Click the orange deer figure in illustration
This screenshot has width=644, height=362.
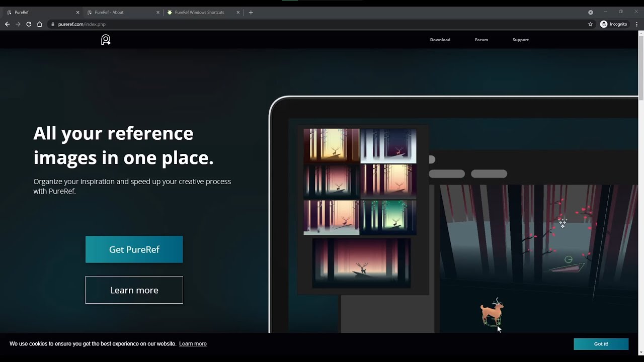click(492, 312)
